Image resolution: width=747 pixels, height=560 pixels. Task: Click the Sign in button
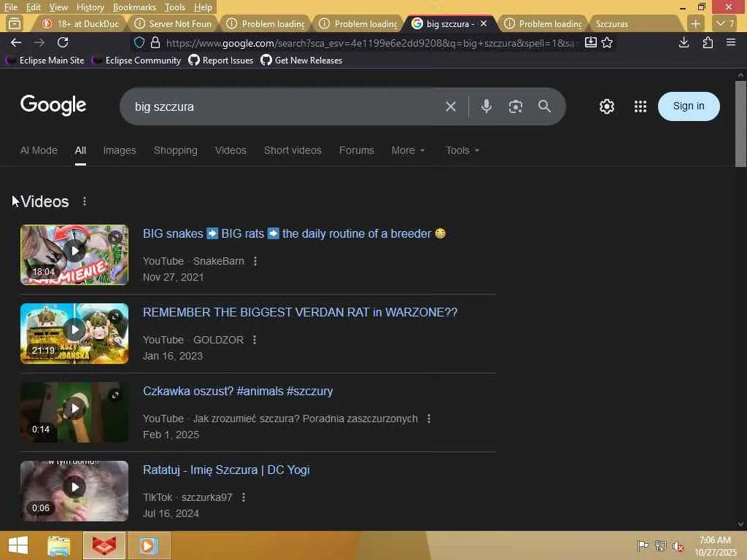point(689,106)
